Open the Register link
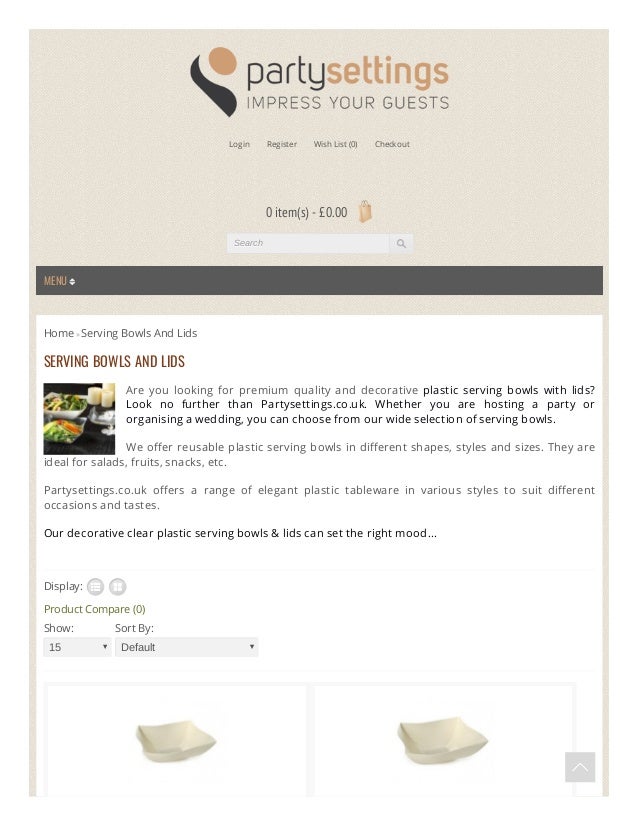 tap(282, 144)
